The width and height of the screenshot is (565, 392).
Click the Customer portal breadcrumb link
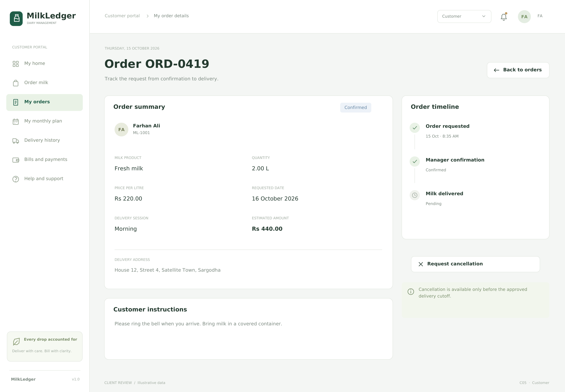tap(122, 16)
